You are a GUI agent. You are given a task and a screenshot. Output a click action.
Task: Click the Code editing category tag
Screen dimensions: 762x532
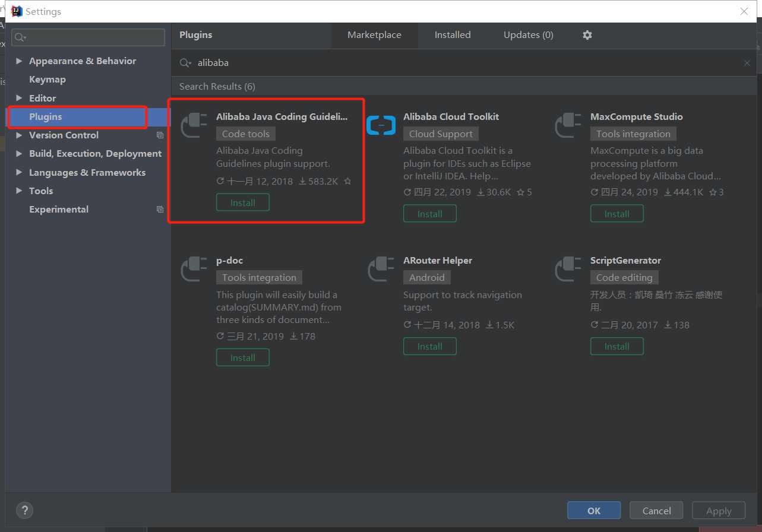tap(624, 278)
